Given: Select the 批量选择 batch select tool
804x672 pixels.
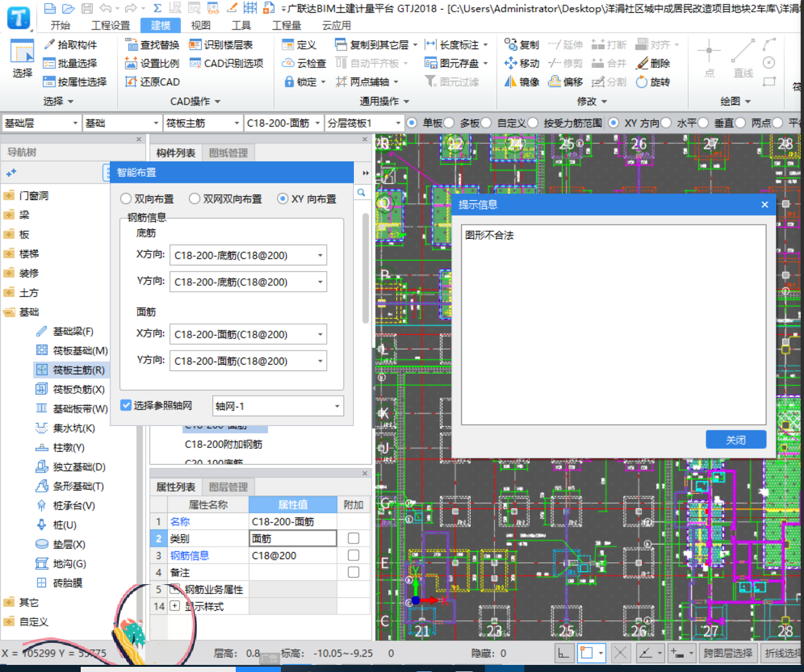Looking at the screenshot, I should [70, 63].
